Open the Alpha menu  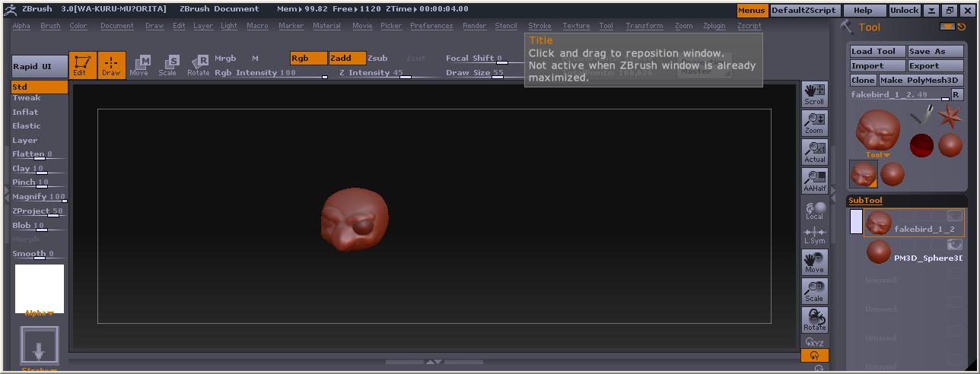[21, 26]
